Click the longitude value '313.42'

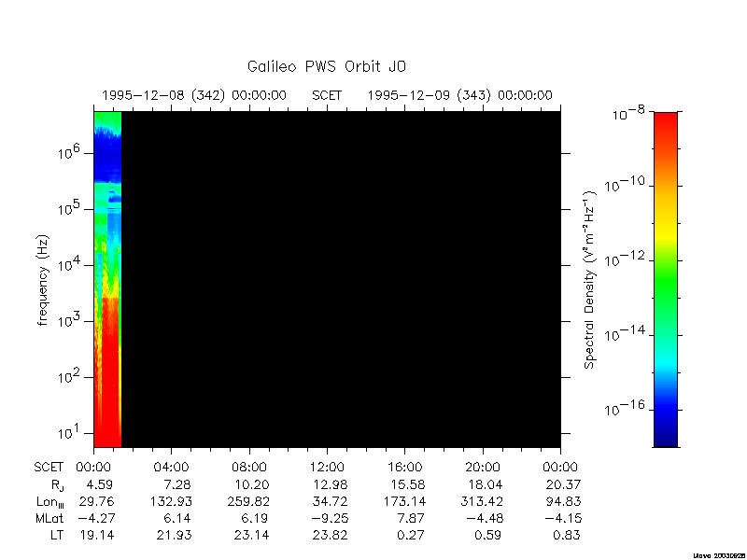(x=483, y=501)
